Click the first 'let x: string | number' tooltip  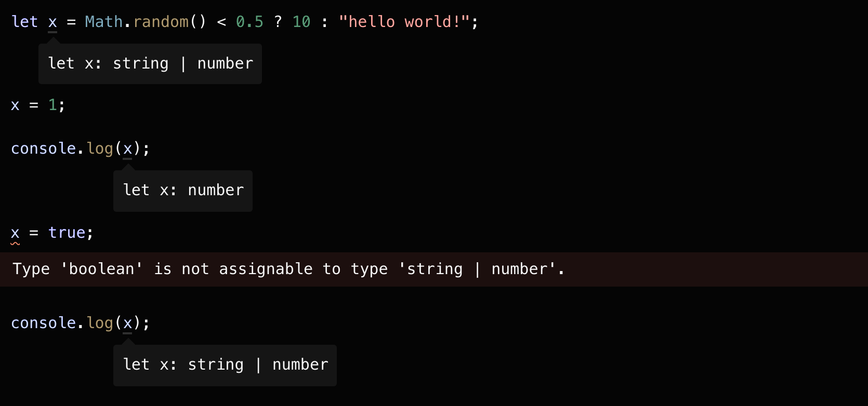pos(150,64)
